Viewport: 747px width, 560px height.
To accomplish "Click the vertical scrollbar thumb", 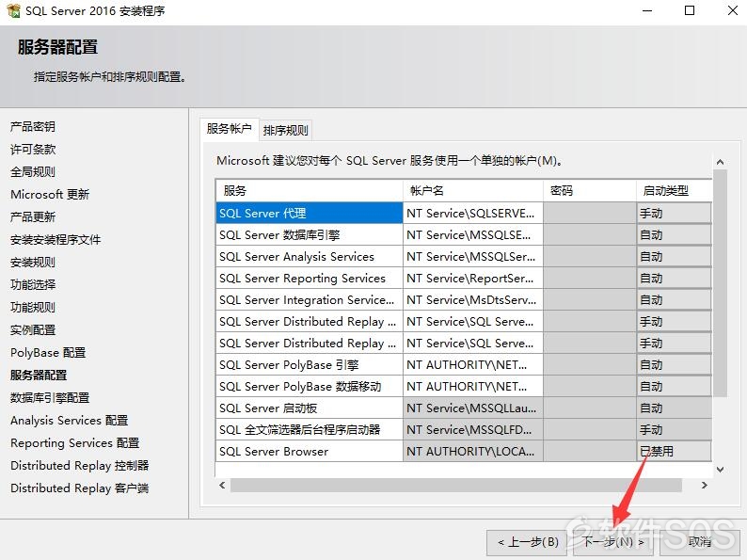I will click(x=721, y=283).
